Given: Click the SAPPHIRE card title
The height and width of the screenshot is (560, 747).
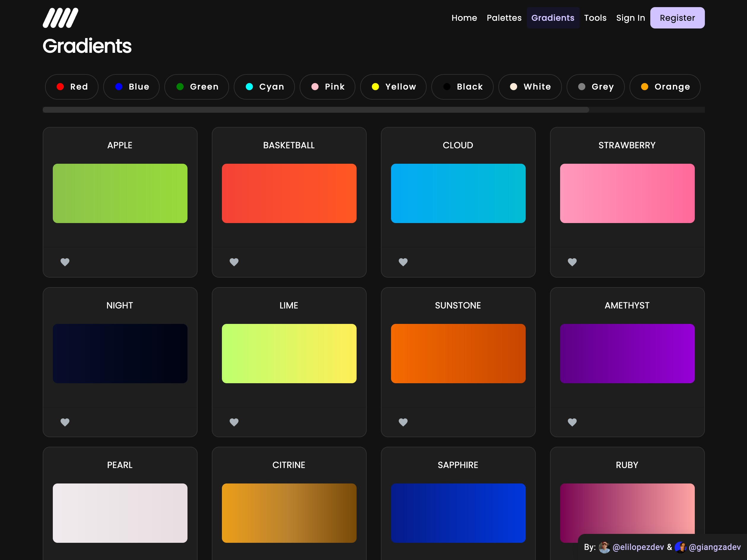Looking at the screenshot, I should pos(458,465).
